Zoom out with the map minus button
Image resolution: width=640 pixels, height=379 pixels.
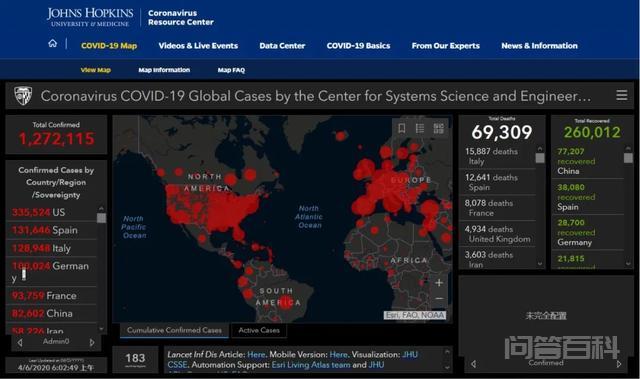click(x=439, y=299)
